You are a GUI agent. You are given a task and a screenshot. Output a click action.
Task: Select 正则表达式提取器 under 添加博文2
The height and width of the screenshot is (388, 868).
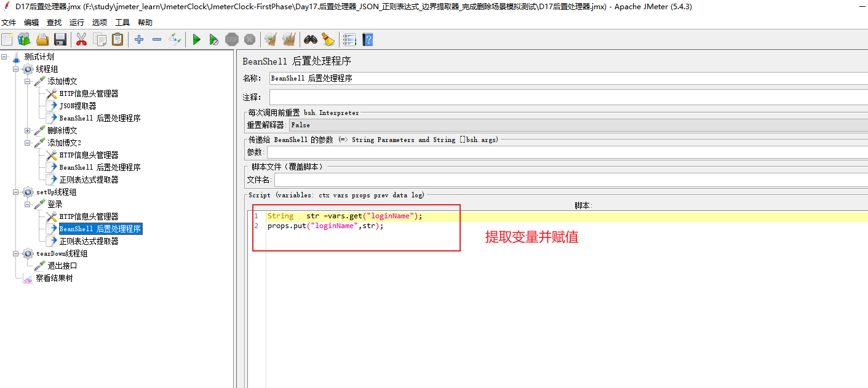pos(89,180)
